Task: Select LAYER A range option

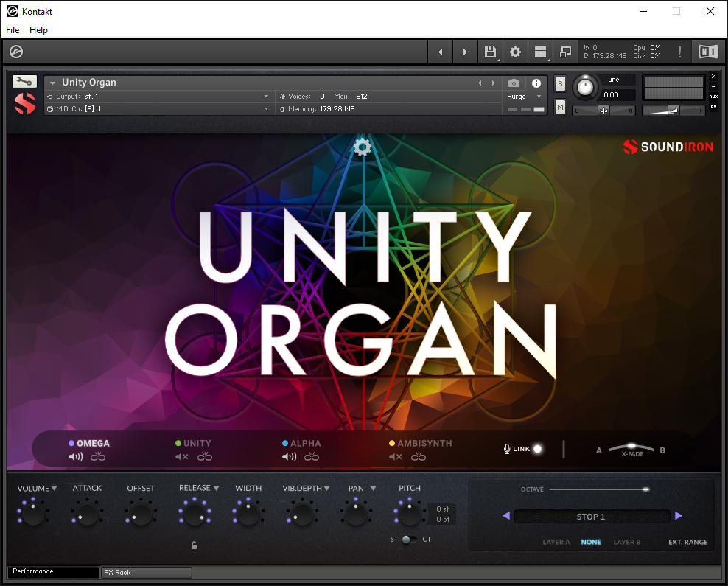Action: pos(556,542)
